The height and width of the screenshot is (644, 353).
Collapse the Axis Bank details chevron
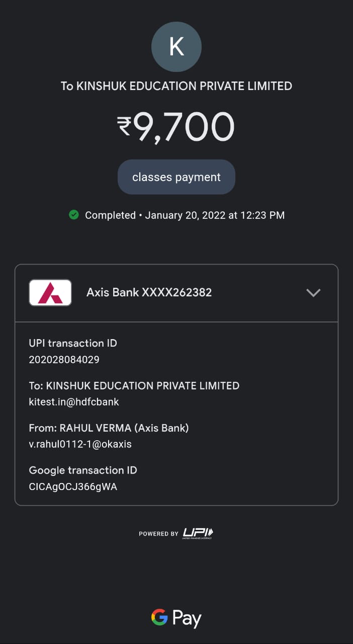click(313, 293)
